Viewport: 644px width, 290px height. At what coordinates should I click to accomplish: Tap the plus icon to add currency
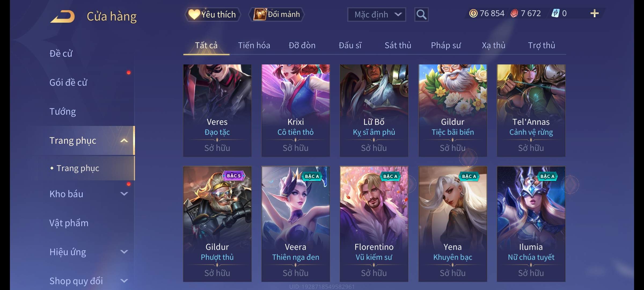[x=595, y=13]
